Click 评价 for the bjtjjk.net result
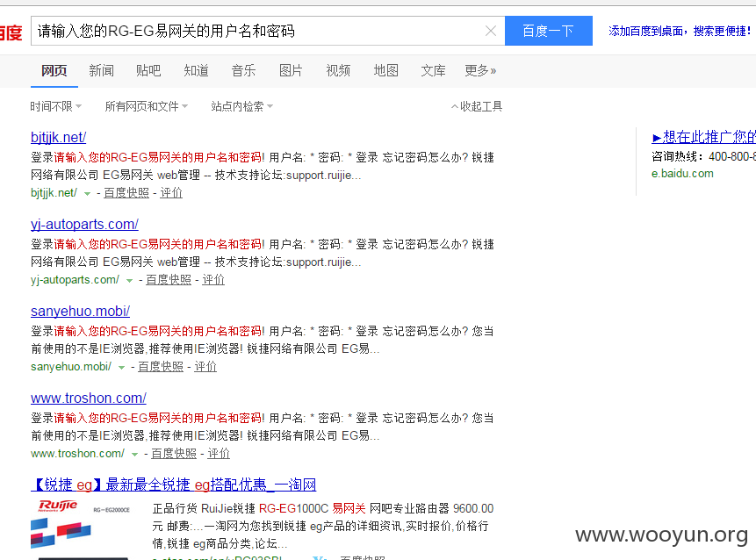The width and height of the screenshot is (756, 560). click(171, 193)
